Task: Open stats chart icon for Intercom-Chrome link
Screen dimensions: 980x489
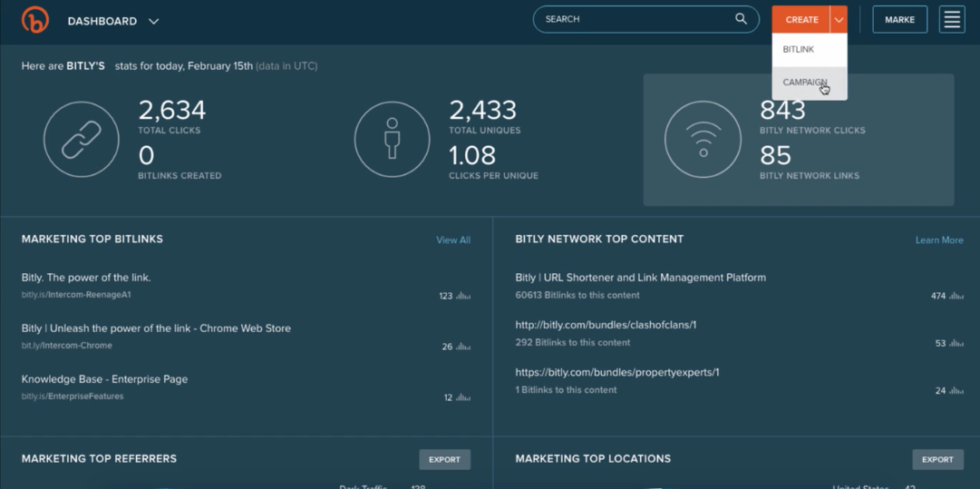Action: (463, 347)
